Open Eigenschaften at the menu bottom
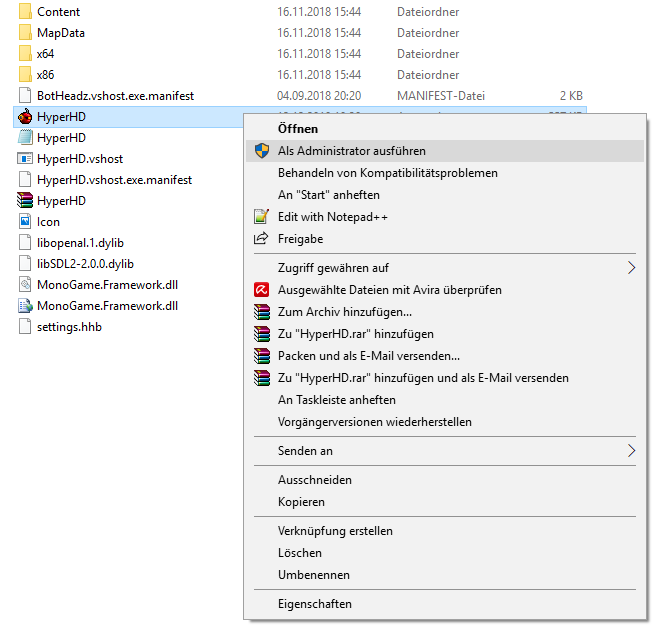652x626 pixels. pyautogui.click(x=445, y=604)
